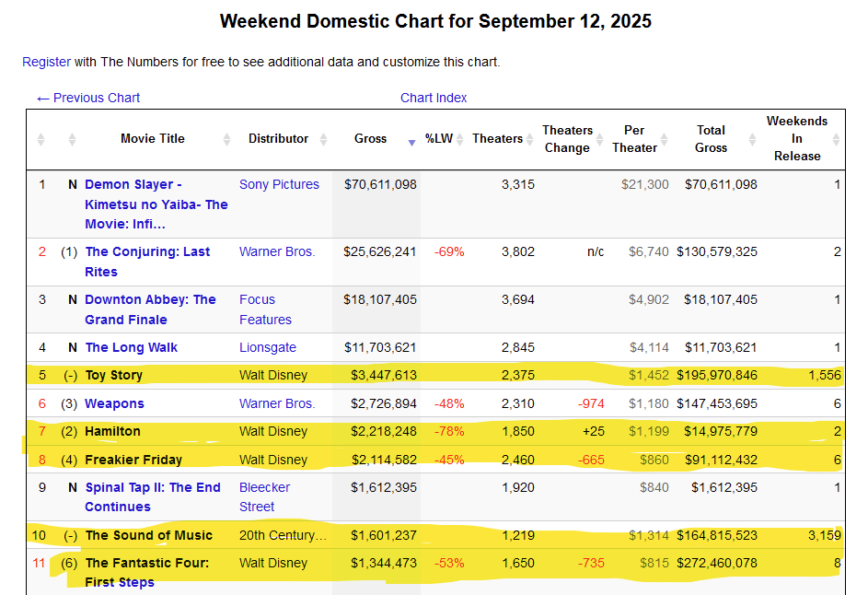
Task: Click the $21,300 per theater value
Action: pos(645,184)
